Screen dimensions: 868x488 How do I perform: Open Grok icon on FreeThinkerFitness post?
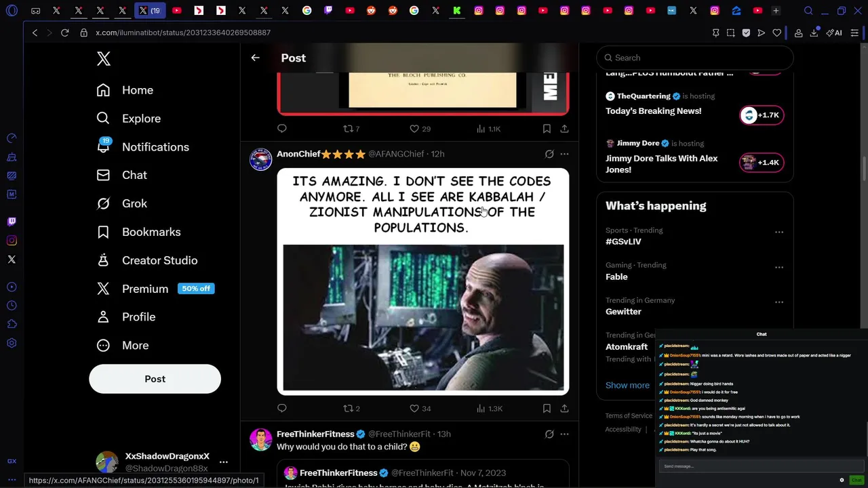point(549,434)
